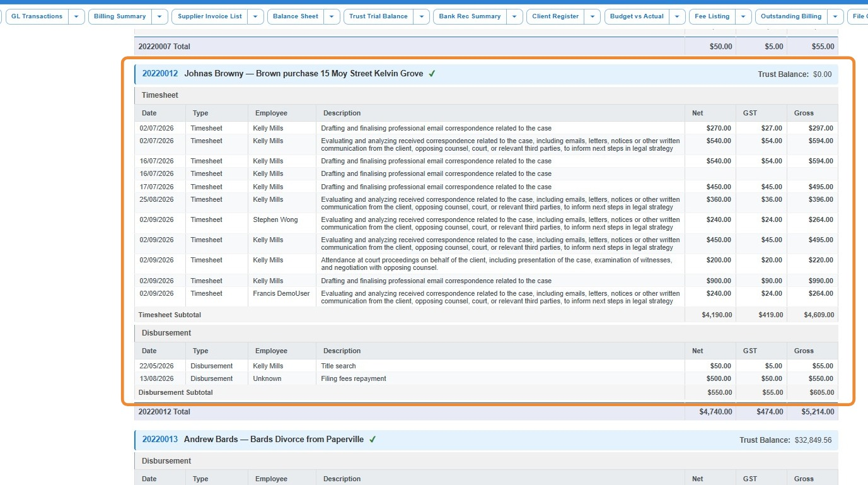The height and width of the screenshot is (485, 868).
Task: Open matter number 20220013 link
Action: pyautogui.click(x=160, y=440)
